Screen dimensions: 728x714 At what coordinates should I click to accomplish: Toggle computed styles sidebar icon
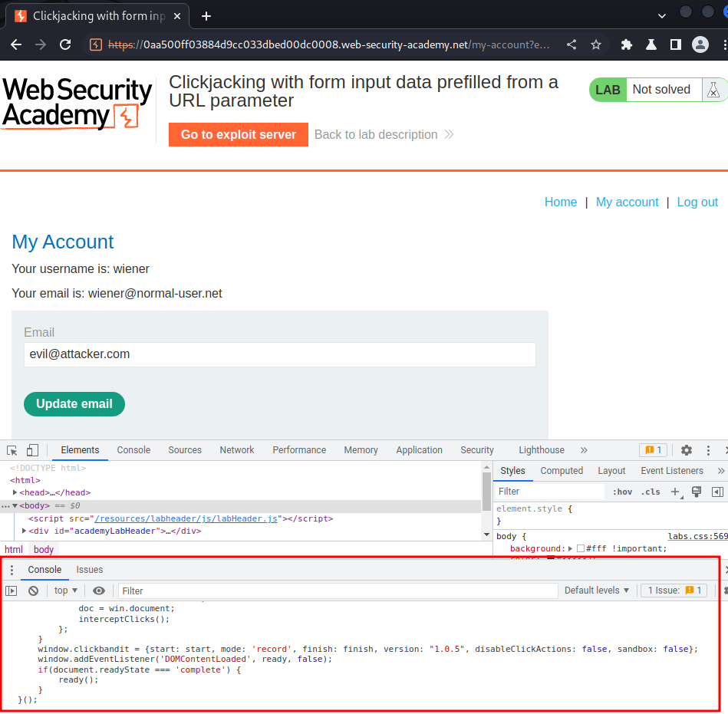point(717,492)
